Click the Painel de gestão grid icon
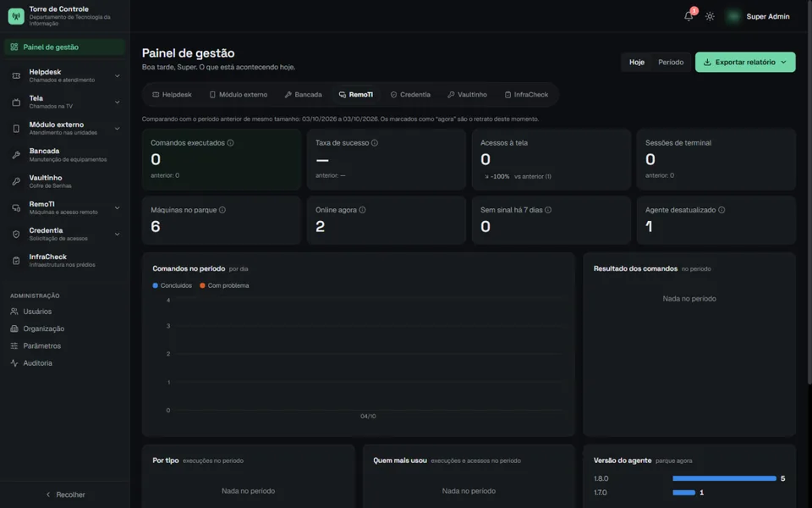The image size is (812, 508). pos(14,47)
